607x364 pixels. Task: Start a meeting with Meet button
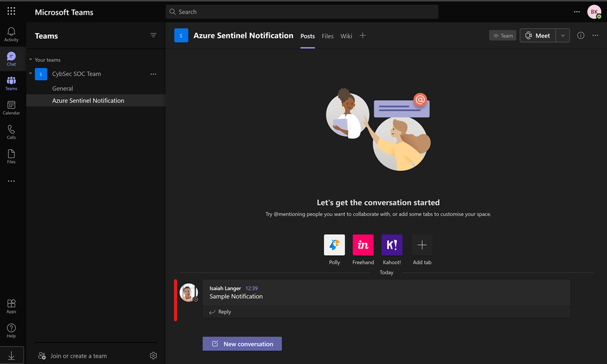pyautogui.click(x=538, y=35)
